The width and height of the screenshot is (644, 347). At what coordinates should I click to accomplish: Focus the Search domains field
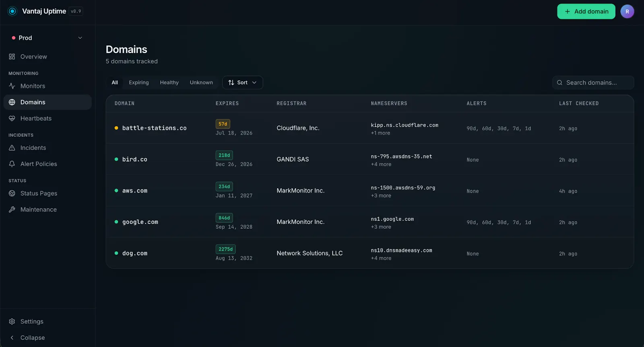point(593,82)
